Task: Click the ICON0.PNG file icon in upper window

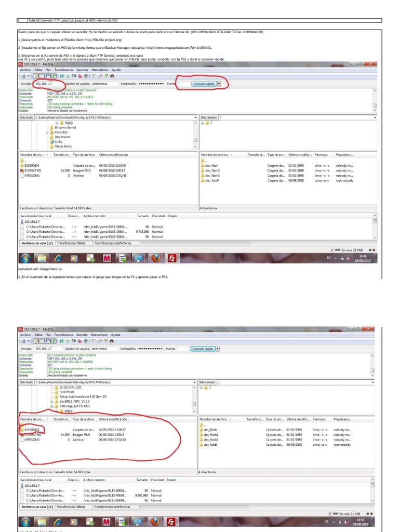Action: (22, 170)
